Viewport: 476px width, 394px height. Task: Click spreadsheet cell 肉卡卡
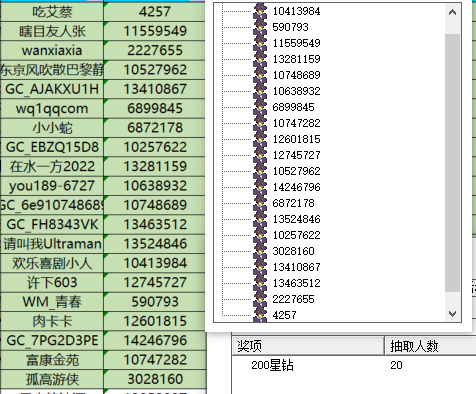coord(52,321)
